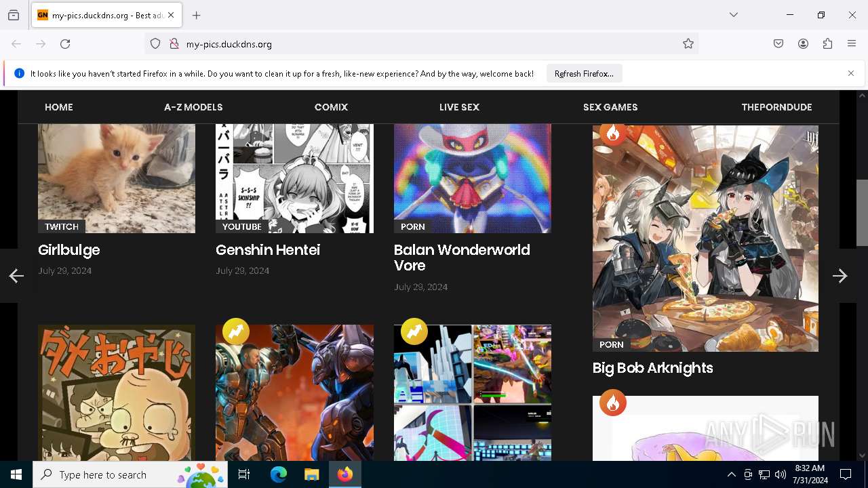This screenshot has height=488, width=868.
Task: Open a new tab with the plus button
Action: click(x=197, y=16)
